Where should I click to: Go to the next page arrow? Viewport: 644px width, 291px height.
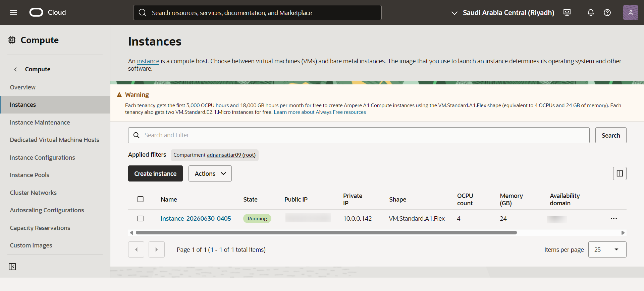click(x=157, y=249)
